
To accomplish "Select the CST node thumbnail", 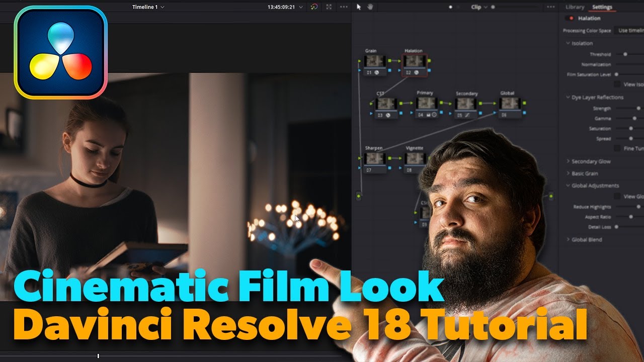I will [x=386, y=104].
